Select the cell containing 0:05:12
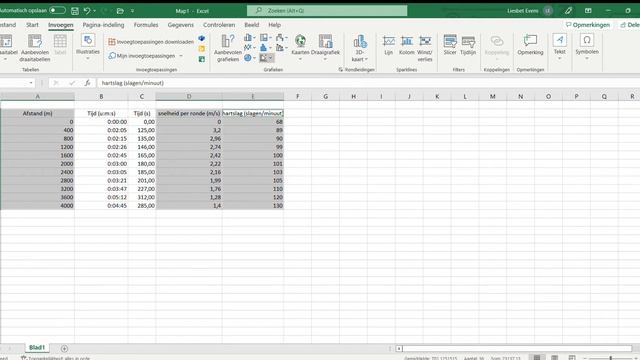 pyautogui.click(x=101, y=197)
